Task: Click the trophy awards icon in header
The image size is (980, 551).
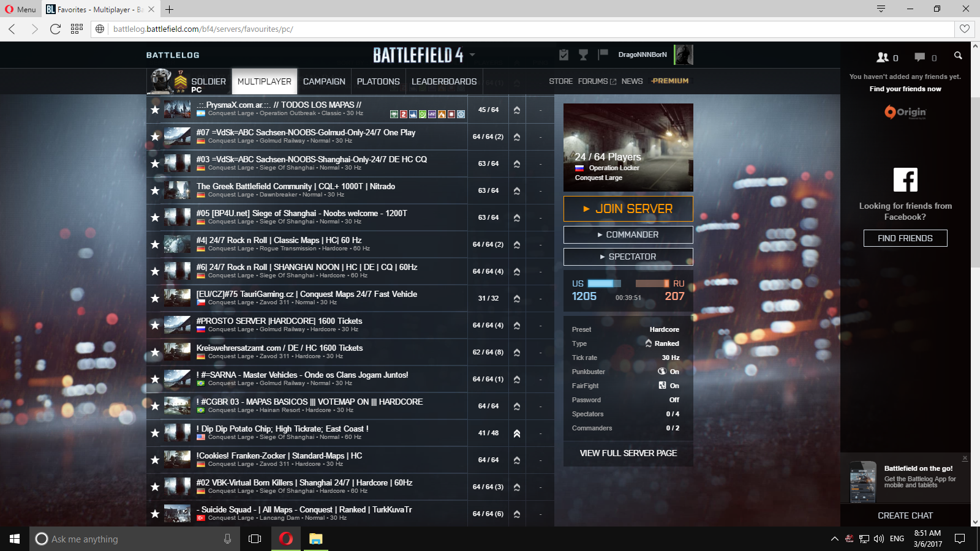Action: pos(583,55)
